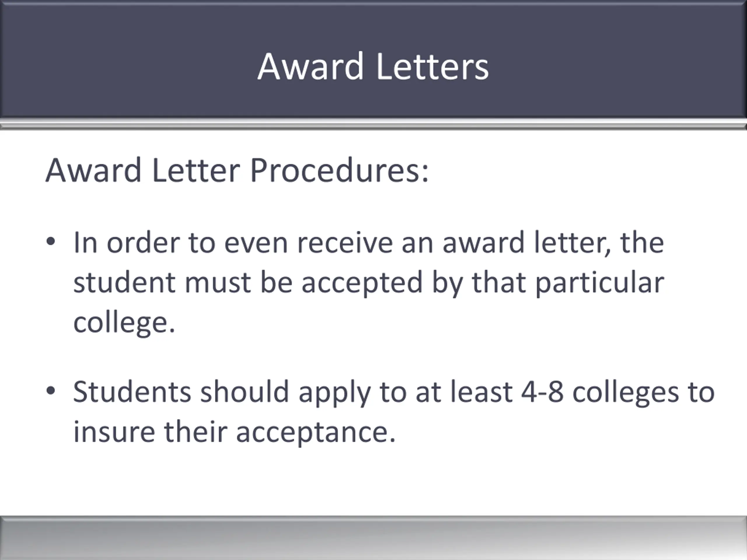Screen dimensions: 747x560
Task: Click the "Award Letters" slide title
Action: pos(373,66)
